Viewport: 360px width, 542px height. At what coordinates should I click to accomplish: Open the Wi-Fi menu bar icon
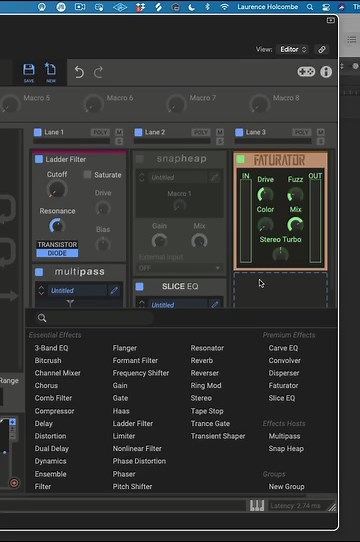click(224, 7)
